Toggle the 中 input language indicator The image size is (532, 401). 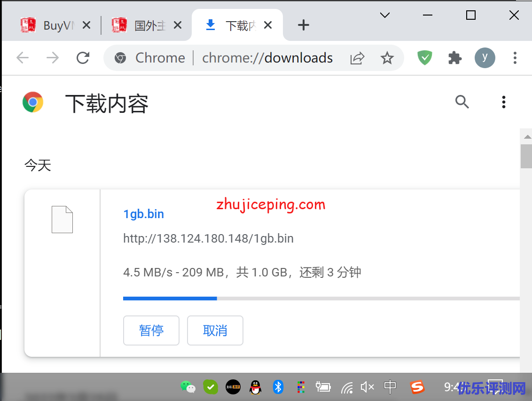pyautogui.click(x=390, y=387)
